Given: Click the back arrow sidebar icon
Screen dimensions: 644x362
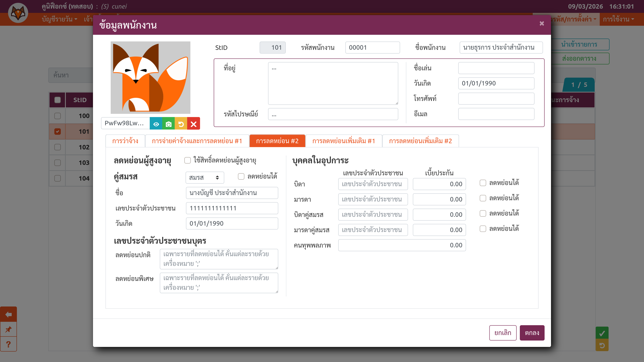Looking at the screenshot, I should tap(8, 314).
